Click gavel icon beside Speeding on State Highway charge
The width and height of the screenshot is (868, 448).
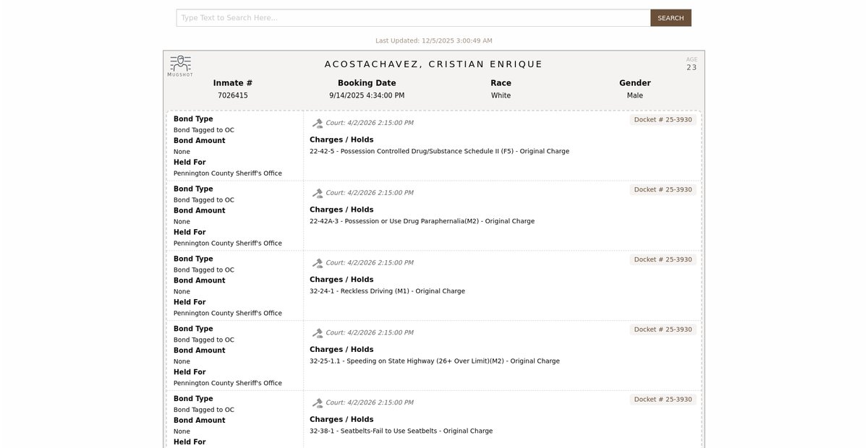point(318,333)
